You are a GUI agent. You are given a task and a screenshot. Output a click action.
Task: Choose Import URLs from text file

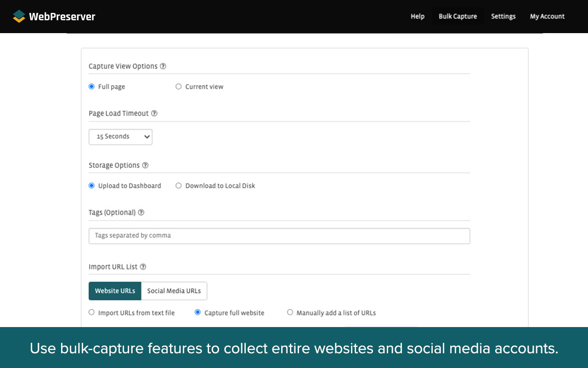[91, 312]
